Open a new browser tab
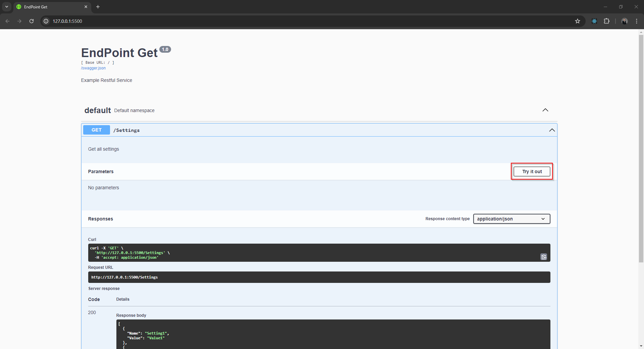Image resolution: width=644 pixels, height=349 pixels. (x=98, y=7)
